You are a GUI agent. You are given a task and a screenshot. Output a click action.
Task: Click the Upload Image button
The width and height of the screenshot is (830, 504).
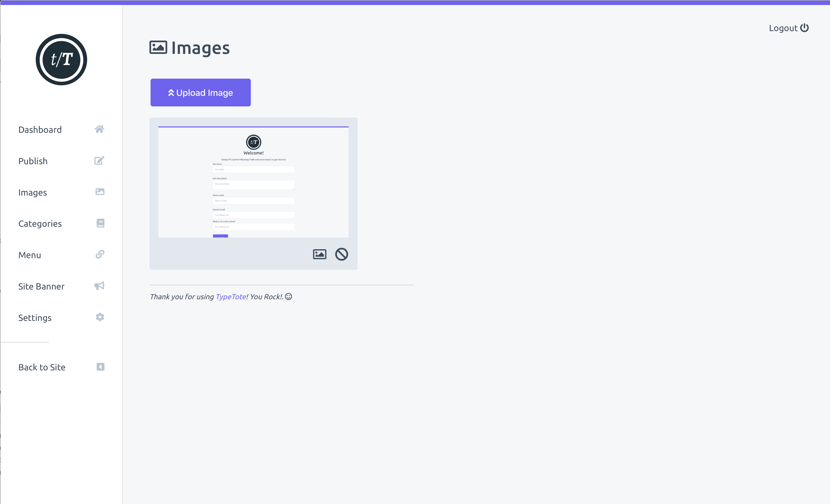point(201,93)
